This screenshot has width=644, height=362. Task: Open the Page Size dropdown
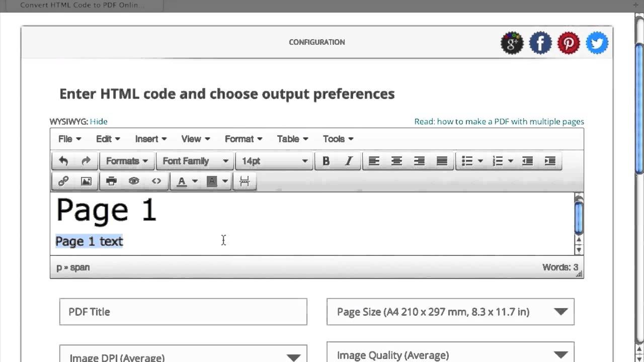pyautogui.click(x=450, y=312)
